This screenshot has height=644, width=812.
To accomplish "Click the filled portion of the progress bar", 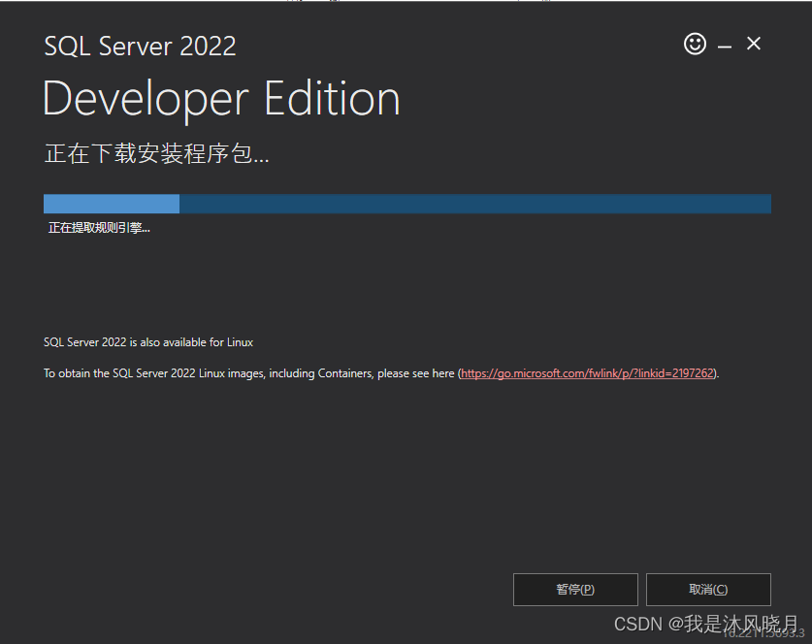I will [x=112, y=204].
